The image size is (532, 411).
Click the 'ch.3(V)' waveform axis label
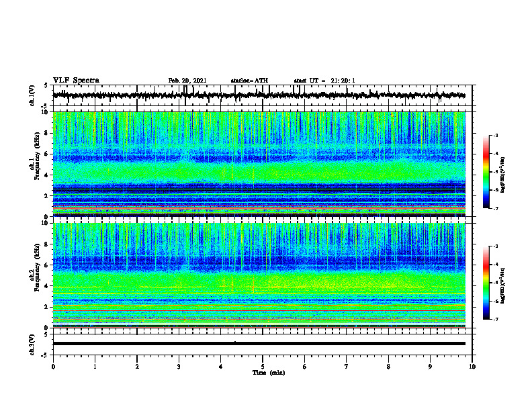click(32, 345)
